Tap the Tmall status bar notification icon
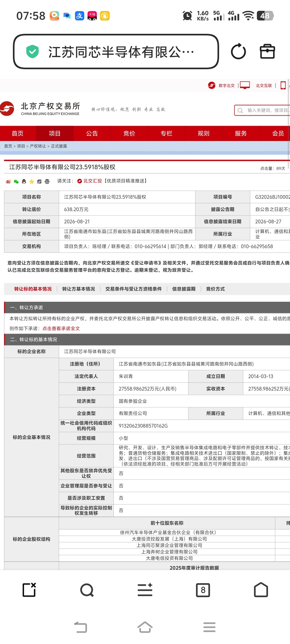The height and width of the screenshot is (644, 290). point(92,16)
